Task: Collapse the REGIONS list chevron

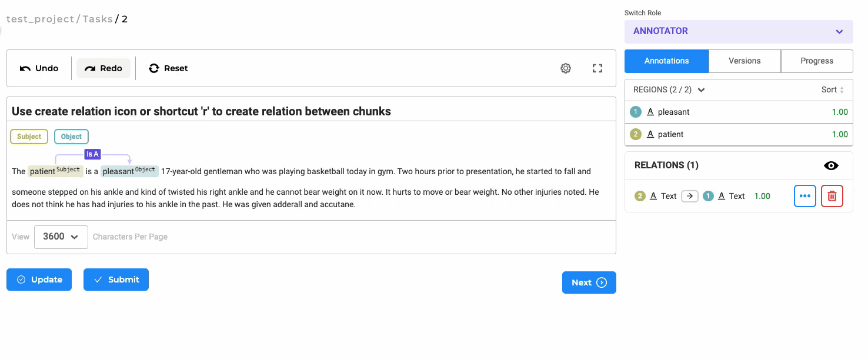Action: (701, 90)
